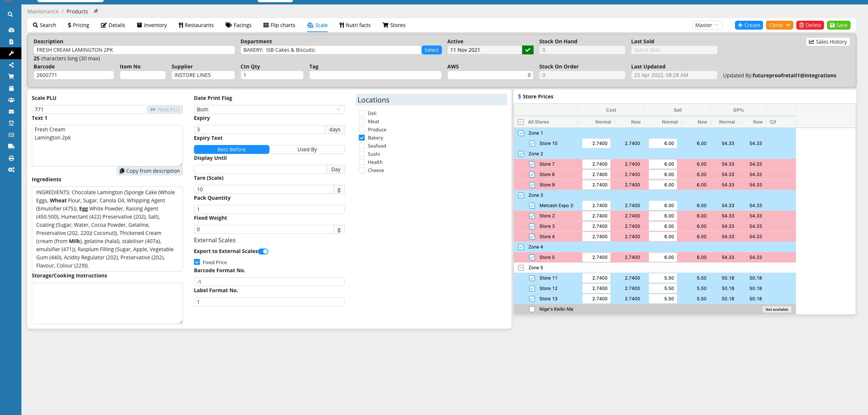
Task: Uncheck the Fixed Price checkbox
Action: pyautogui.click(x=197, y=262)
